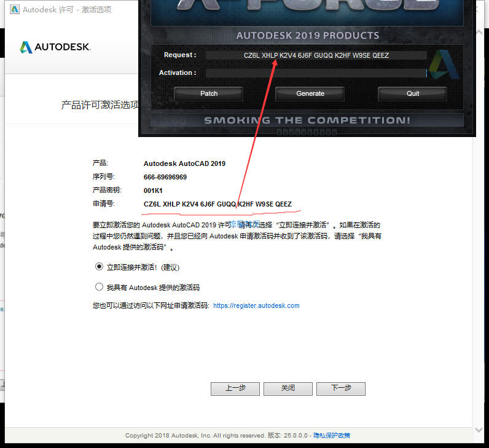Go back with the 上一步 button
489x448 pixels.
tap(235, 389)
